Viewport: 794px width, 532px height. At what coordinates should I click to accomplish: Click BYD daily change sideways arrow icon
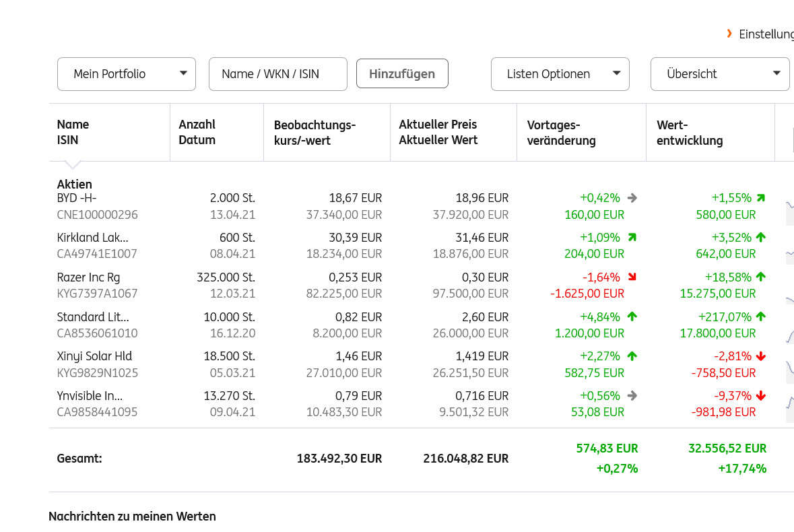(x=632, y=198)
